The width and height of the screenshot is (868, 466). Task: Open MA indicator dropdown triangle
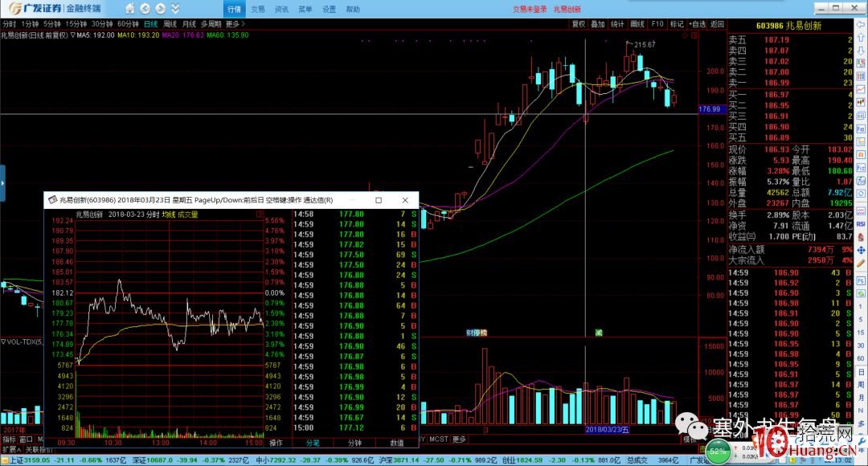tap(73, 35)
